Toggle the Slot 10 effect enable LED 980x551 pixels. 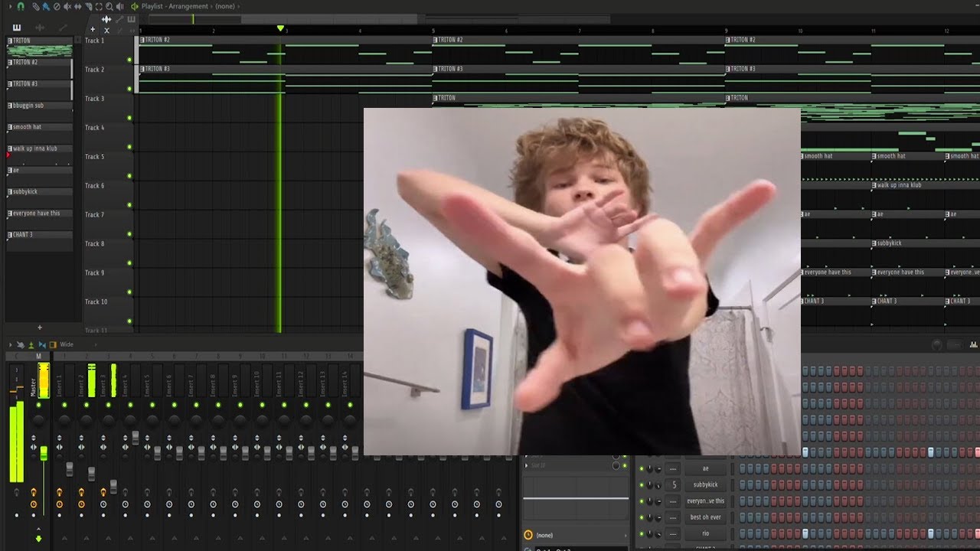coord(625,465)
